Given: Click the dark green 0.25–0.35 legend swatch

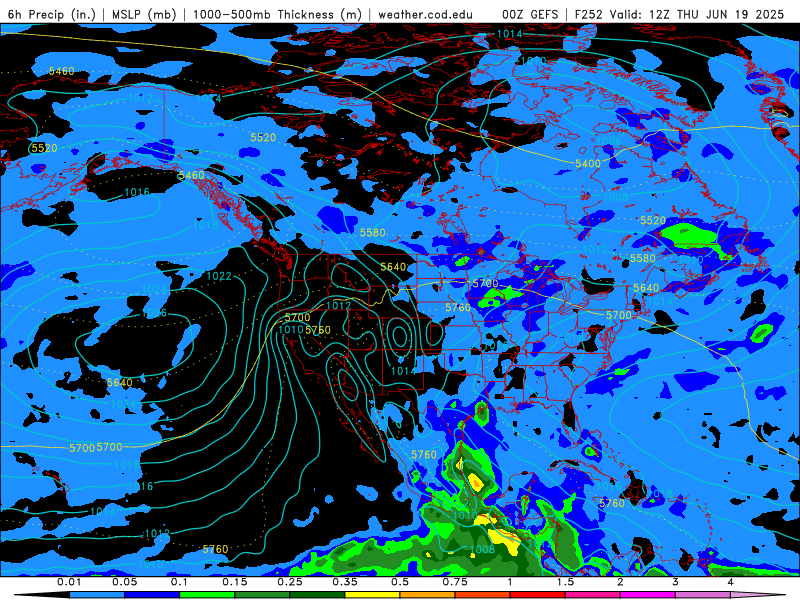Looking at the screenshot, I should click(x=317, y=595).
